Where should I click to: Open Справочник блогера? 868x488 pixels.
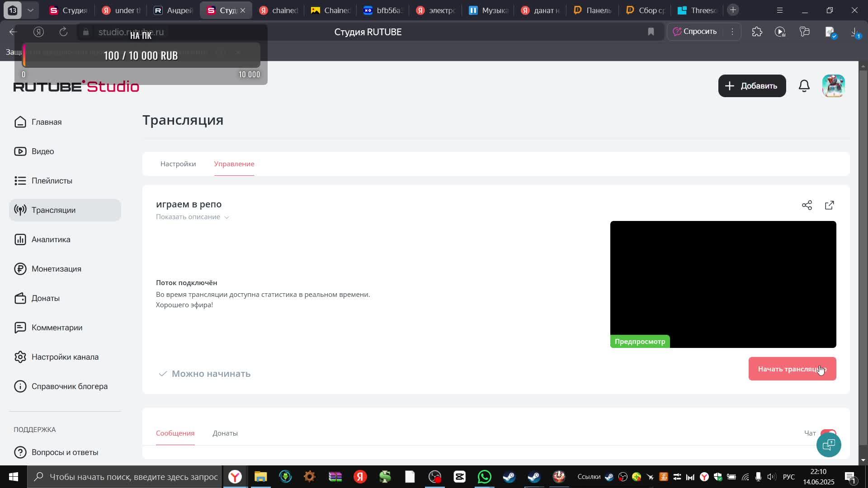tap(69, 386)
